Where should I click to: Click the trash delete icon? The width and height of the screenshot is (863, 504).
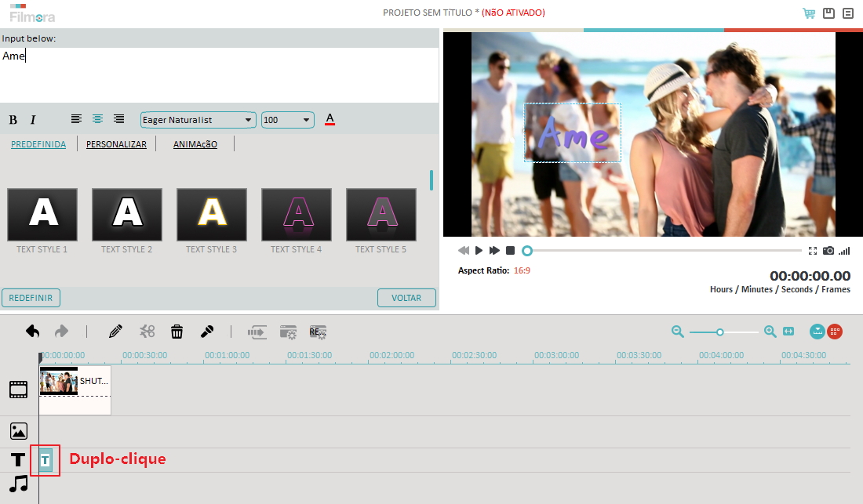tap(177, 332)
